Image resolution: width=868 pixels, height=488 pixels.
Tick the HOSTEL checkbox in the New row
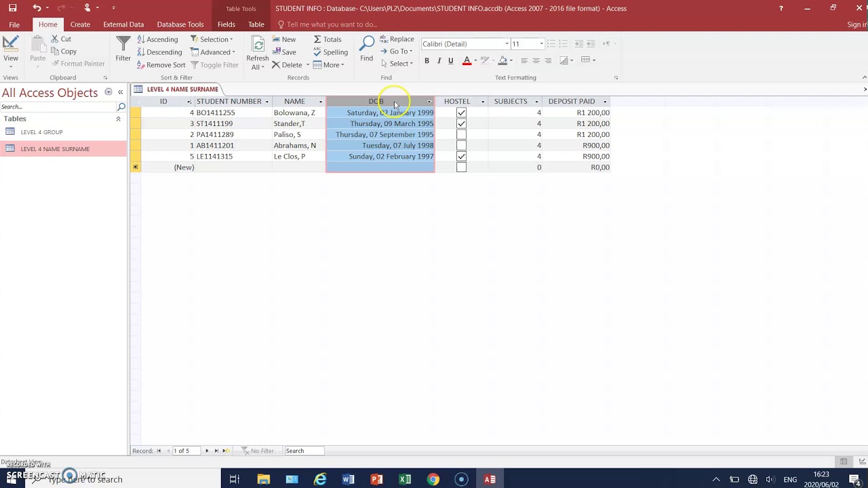point(461,167)
